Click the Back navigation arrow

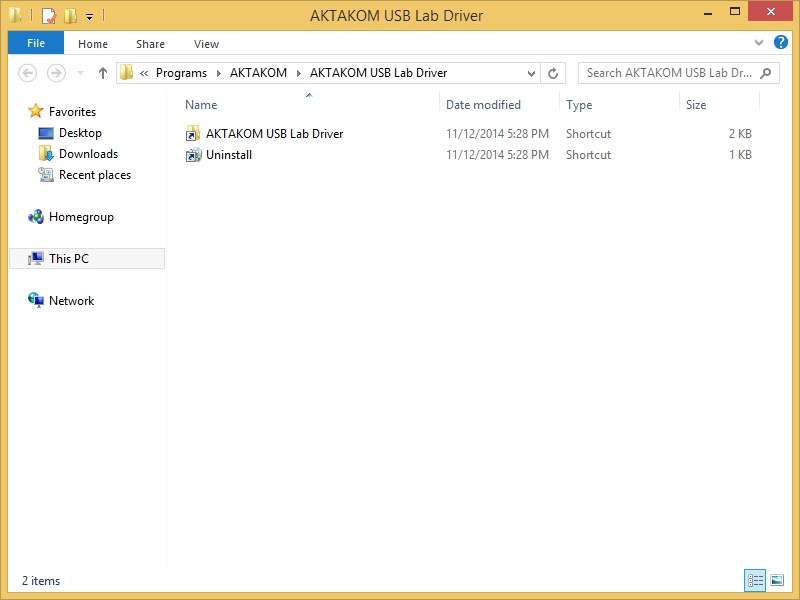point(28,73)
